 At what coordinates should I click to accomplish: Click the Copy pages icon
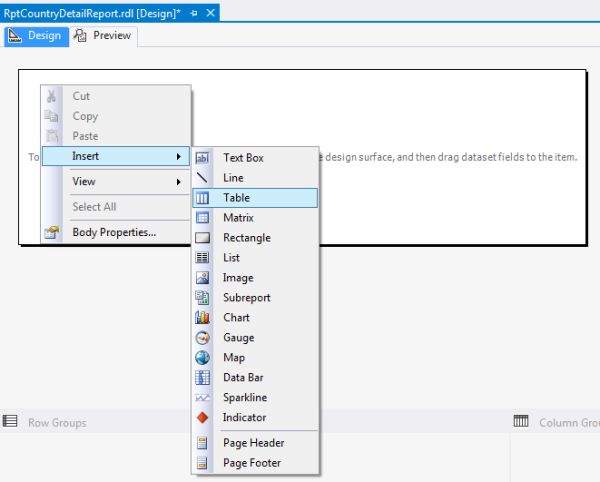(x=51, y=116)
